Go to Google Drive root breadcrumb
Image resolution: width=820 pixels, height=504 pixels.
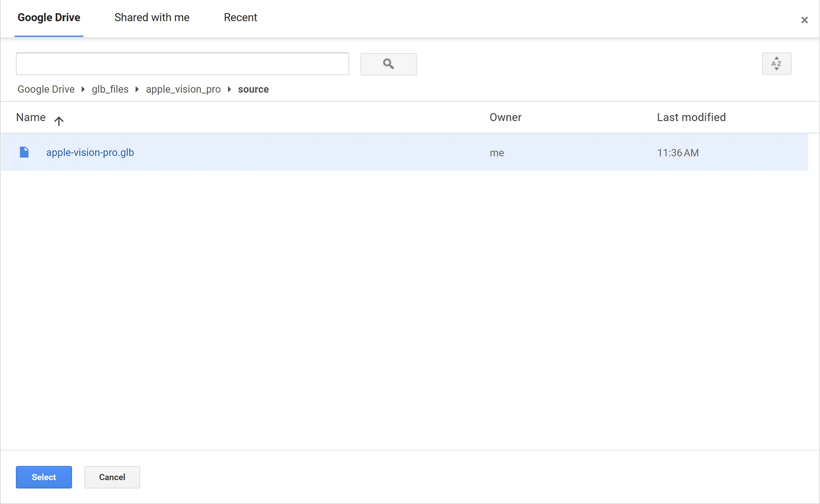coord(46,89)
